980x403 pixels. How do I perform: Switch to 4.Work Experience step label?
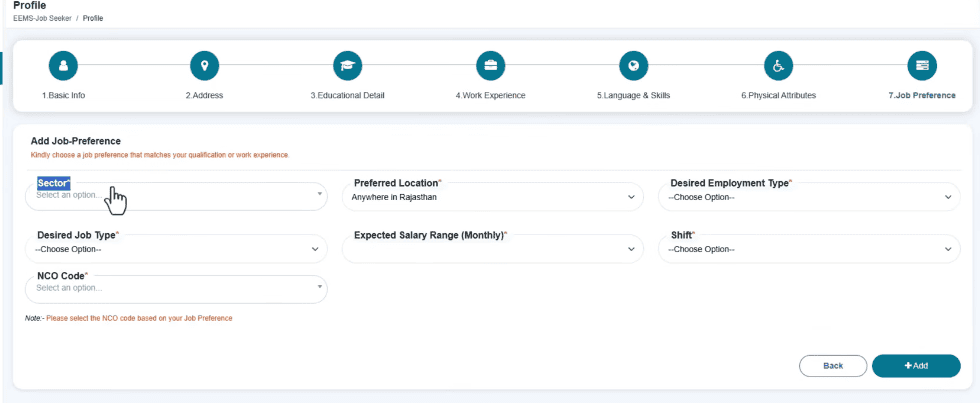[491, 96]
